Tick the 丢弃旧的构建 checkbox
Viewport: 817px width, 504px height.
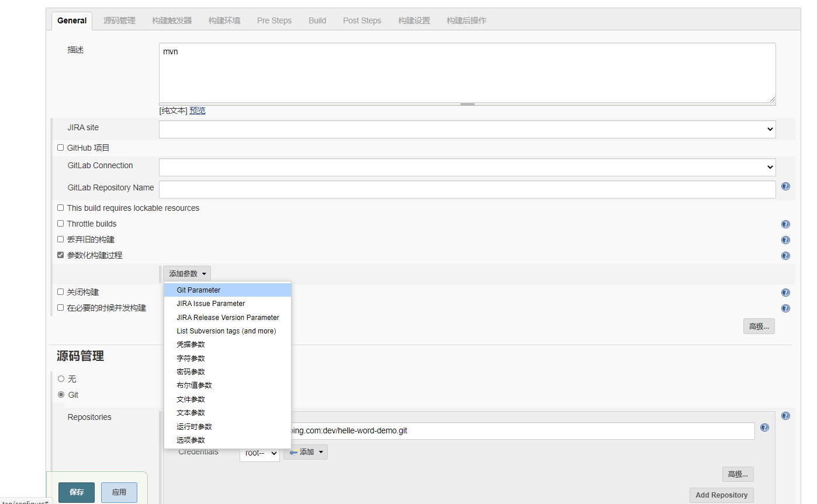(60, 239)
